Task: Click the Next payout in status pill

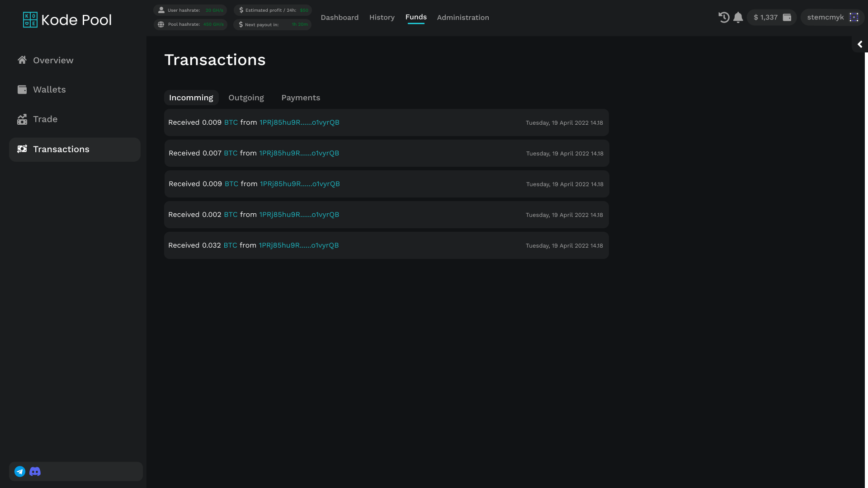Action: [x=273, y=24]
